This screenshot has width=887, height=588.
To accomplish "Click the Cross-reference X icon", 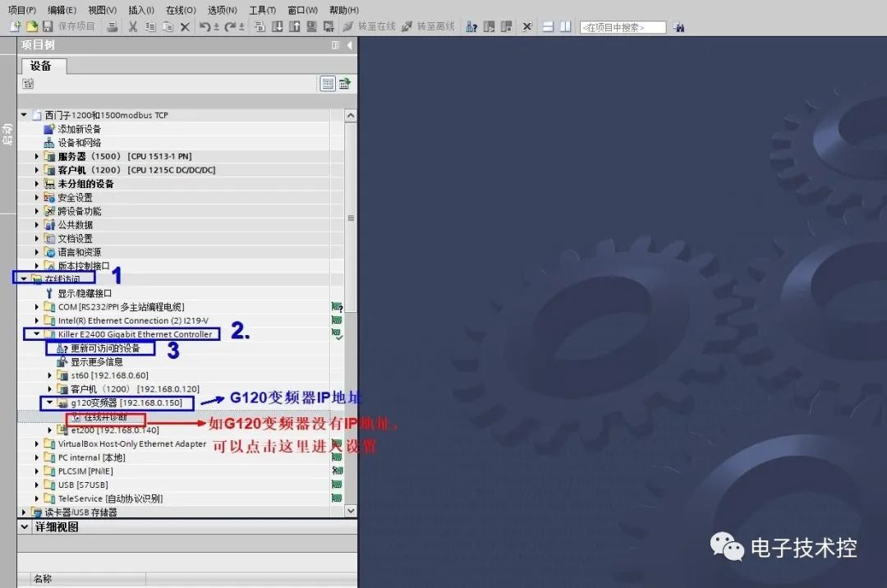I will (526, 26).
